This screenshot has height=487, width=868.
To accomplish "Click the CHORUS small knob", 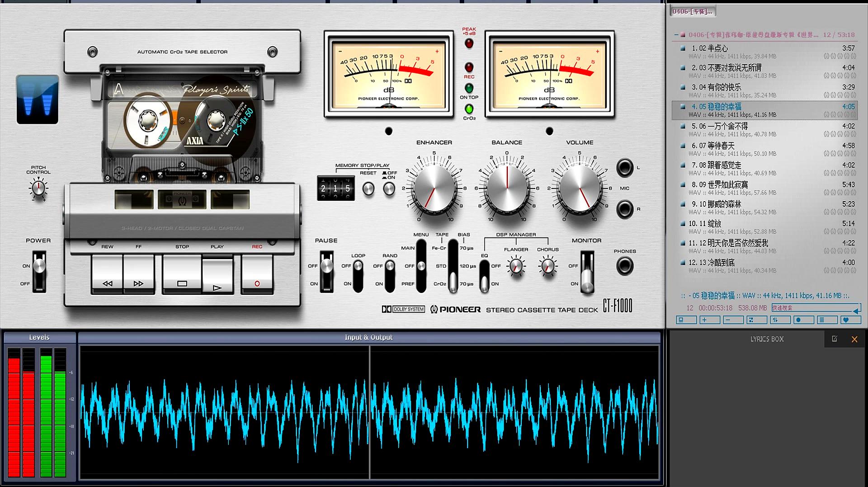I will coord(547,266).
